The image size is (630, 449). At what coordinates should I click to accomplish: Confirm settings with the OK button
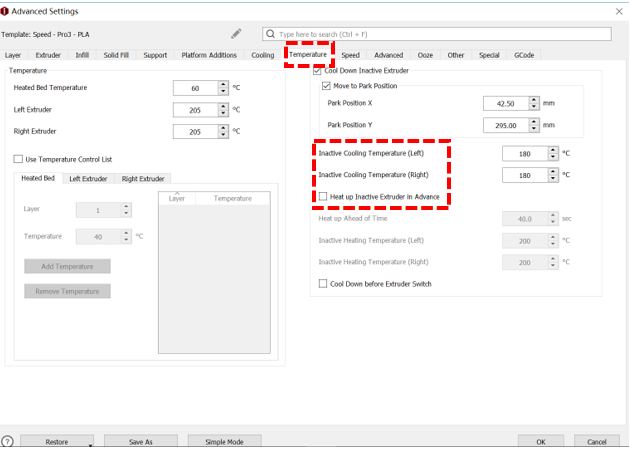pyautogui.click(x=541, y=441)
